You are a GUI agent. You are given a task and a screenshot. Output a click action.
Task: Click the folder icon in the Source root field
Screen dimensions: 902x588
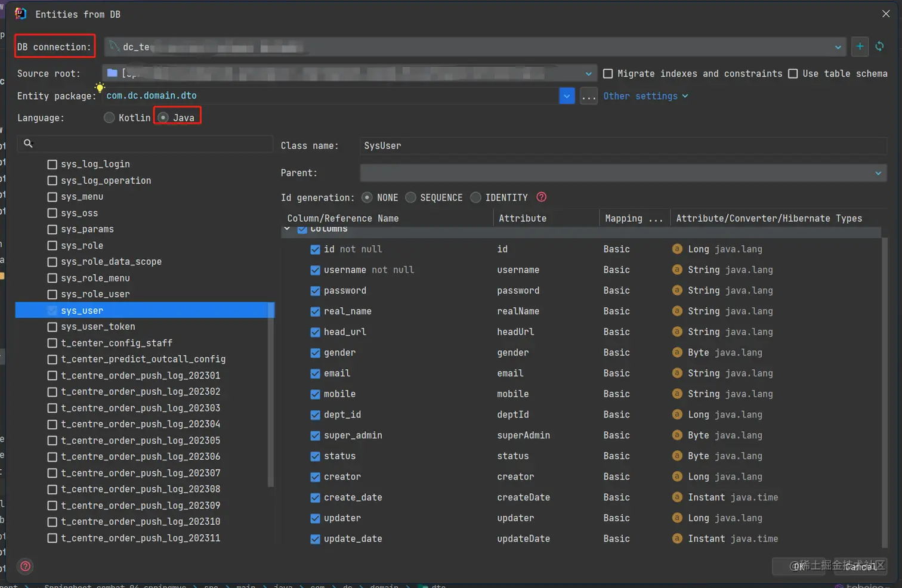tap(112, 73)
